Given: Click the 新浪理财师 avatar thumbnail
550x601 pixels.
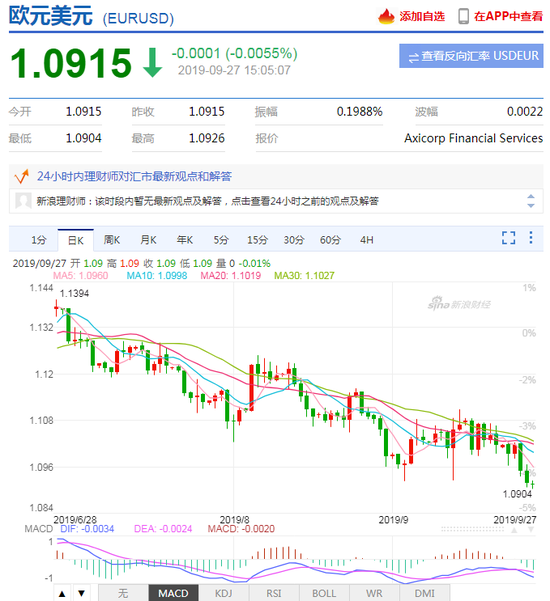Looking at the screenshot, I should pyautogui.click(x=23, y=201).
